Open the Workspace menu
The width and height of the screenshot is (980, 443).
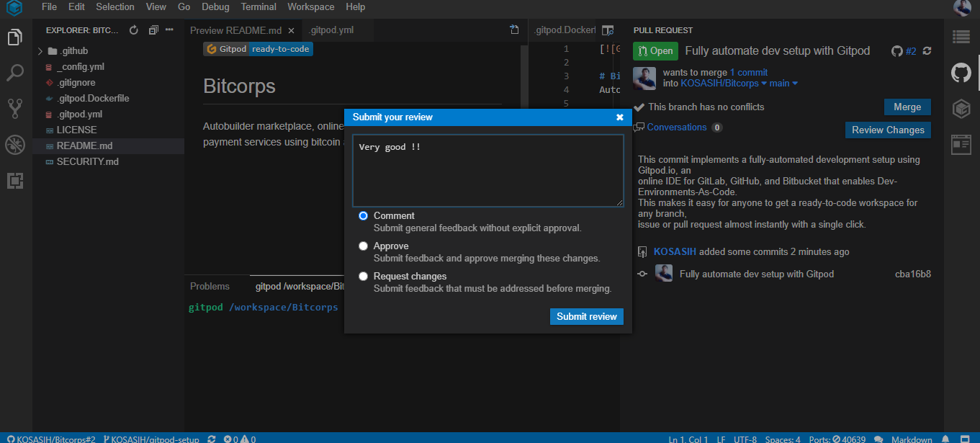point(311,6)
